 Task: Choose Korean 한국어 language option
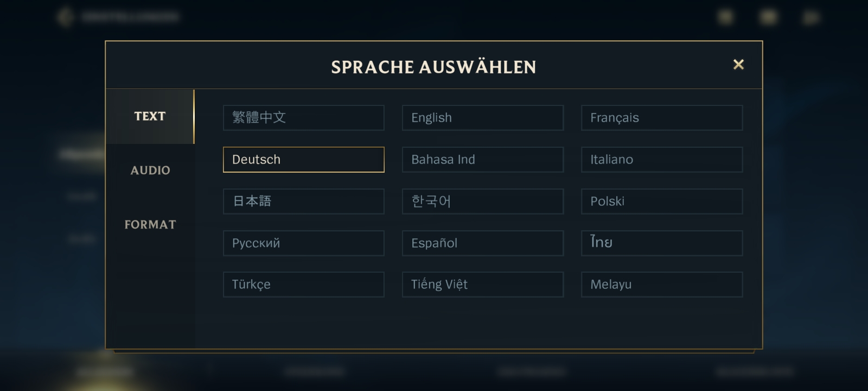click(482, 201)
